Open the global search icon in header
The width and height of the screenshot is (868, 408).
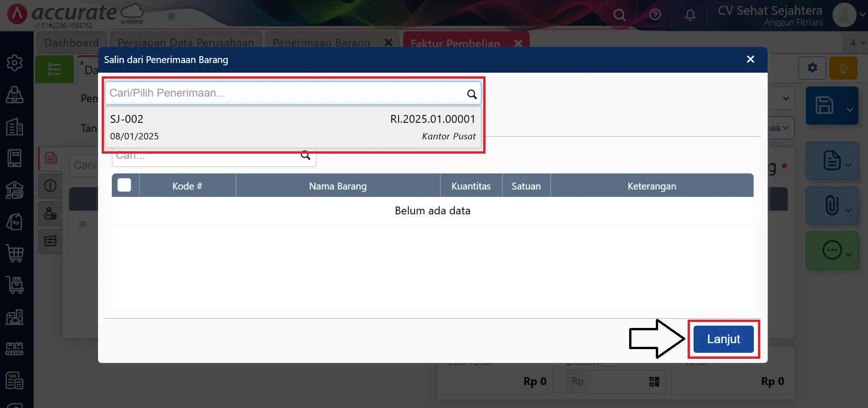pyautogui.click(x=619, y=15)
